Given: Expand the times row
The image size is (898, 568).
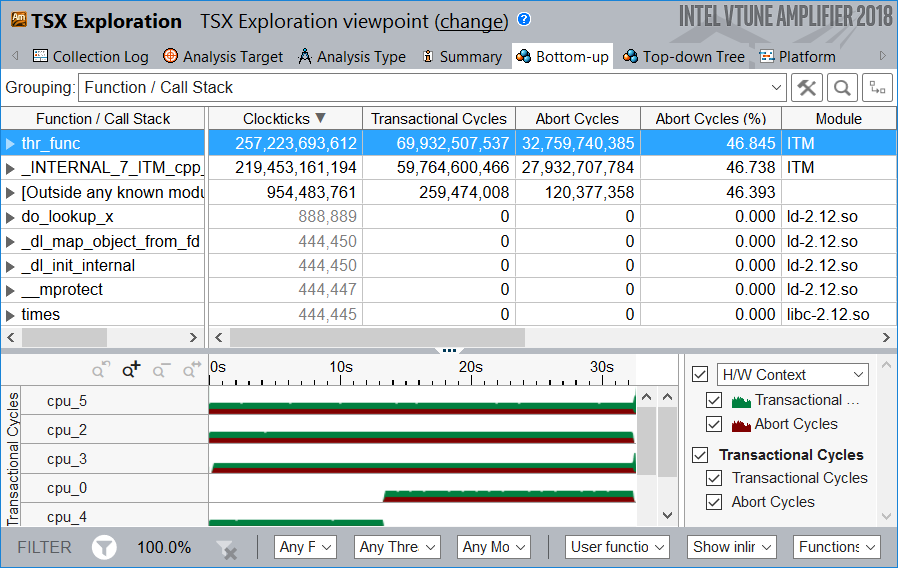Looking at the screenshot, I should point(10,315).
